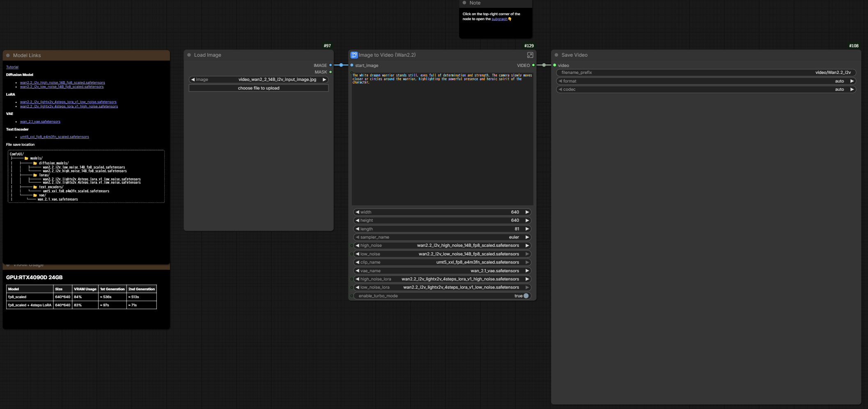
Task: Click the blue subgraph icon beside Image to Video title
Action: pos(354,55)
